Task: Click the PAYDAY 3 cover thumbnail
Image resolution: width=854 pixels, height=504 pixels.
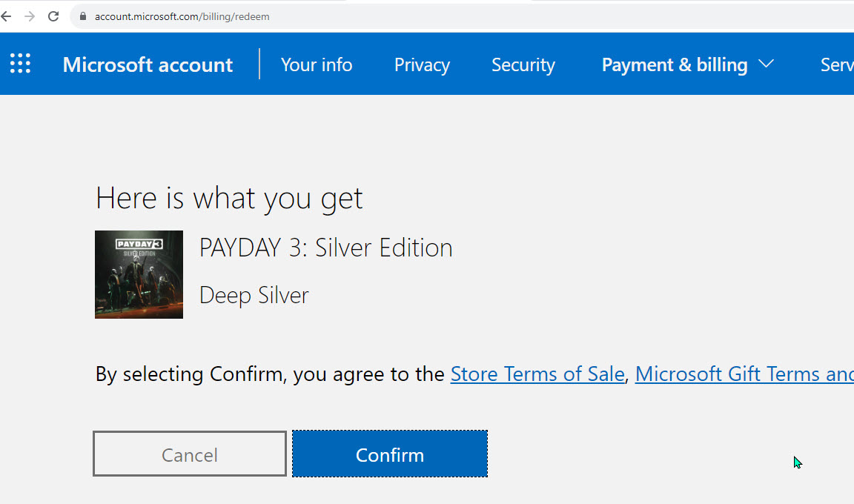Action: 139,274
